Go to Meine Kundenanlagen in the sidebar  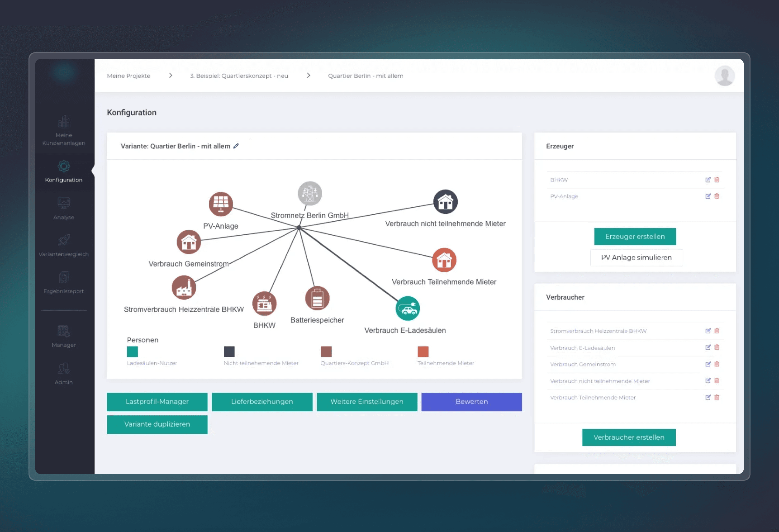pyautogui.click(x=64, y=130)
